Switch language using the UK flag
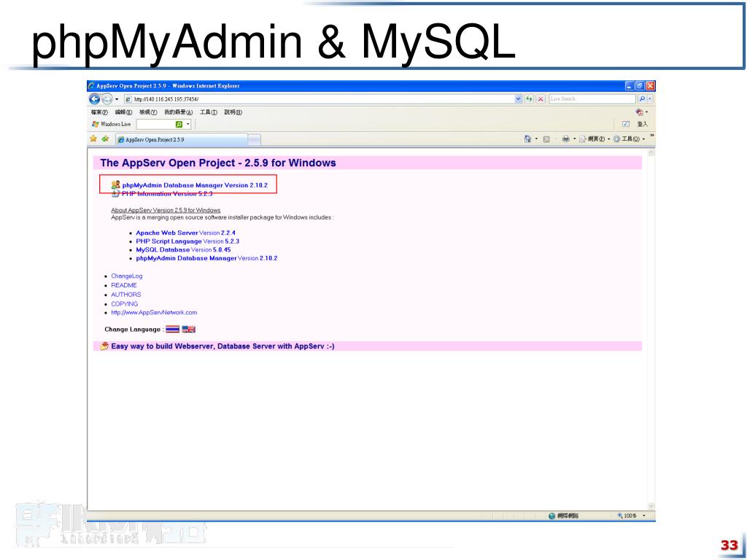 (x=189, y=329)
